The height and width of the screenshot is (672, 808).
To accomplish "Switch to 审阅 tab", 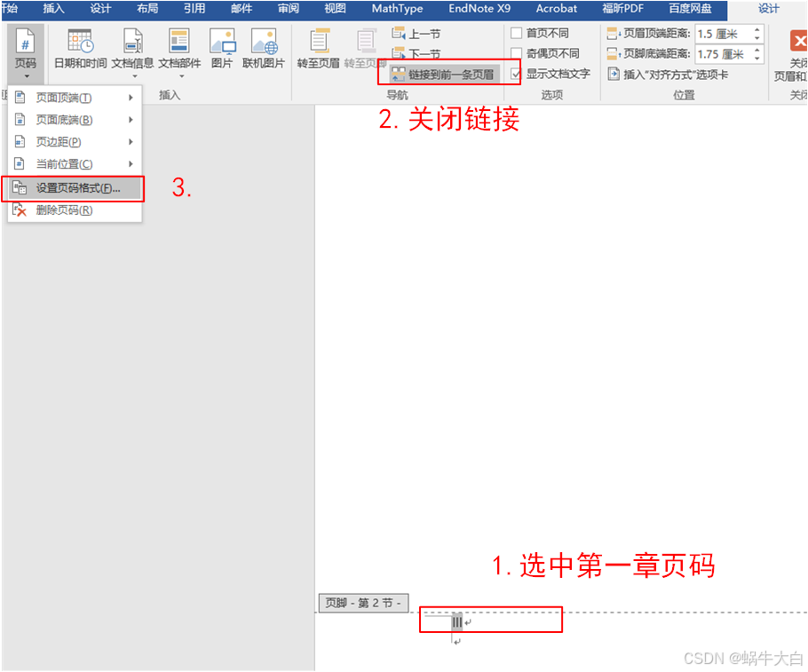I will 288,8.
